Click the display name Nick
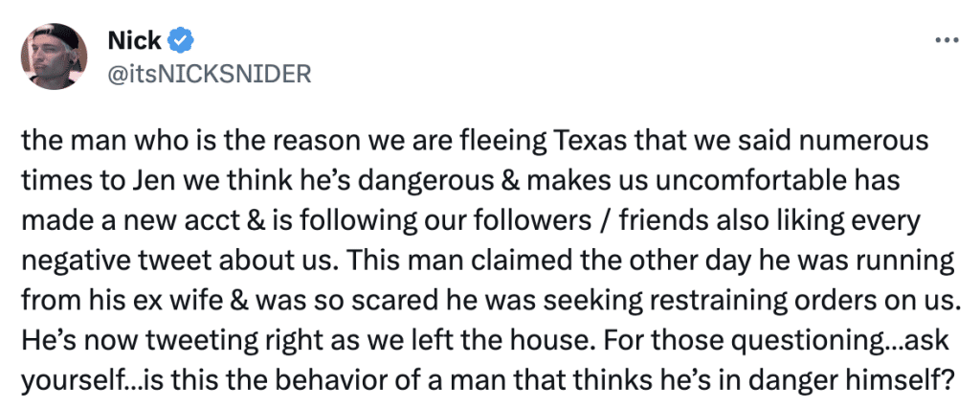 [x=134, y=41]
